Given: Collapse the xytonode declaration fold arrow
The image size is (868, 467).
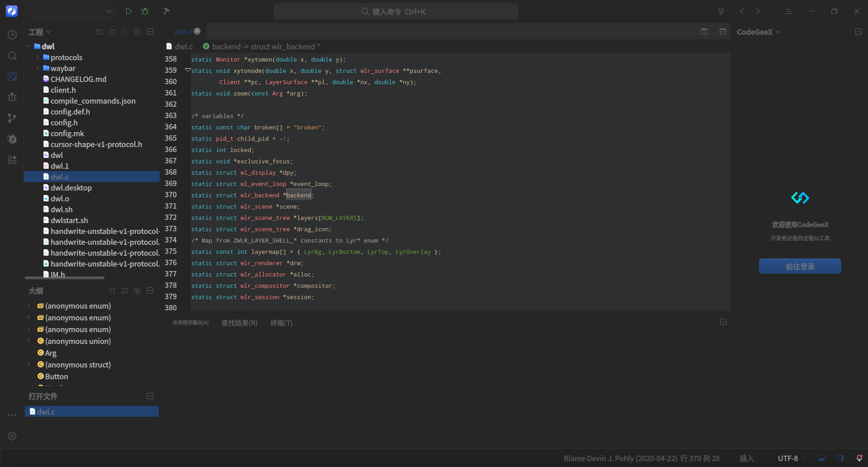Looking at the screenshot, I should [x=188, y=70].
